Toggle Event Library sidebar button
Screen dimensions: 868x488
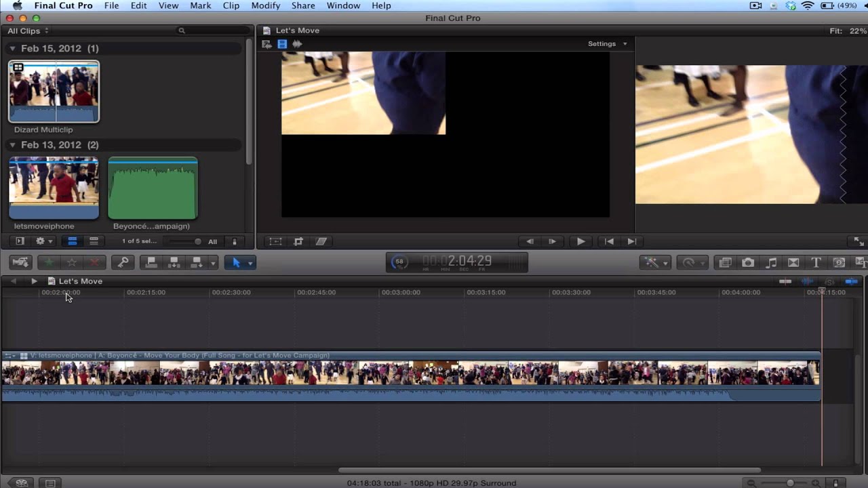[20, 241]
